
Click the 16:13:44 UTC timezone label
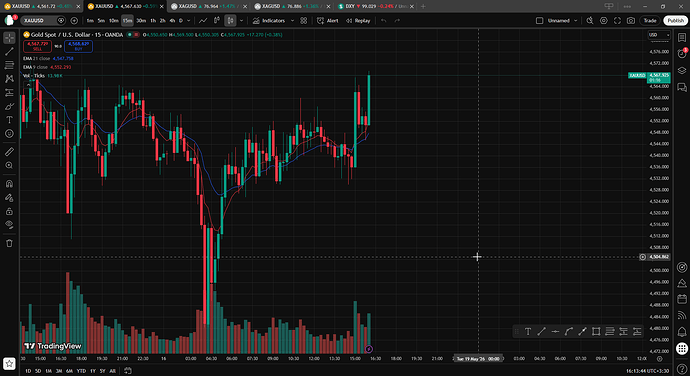(x=648, y=371)
